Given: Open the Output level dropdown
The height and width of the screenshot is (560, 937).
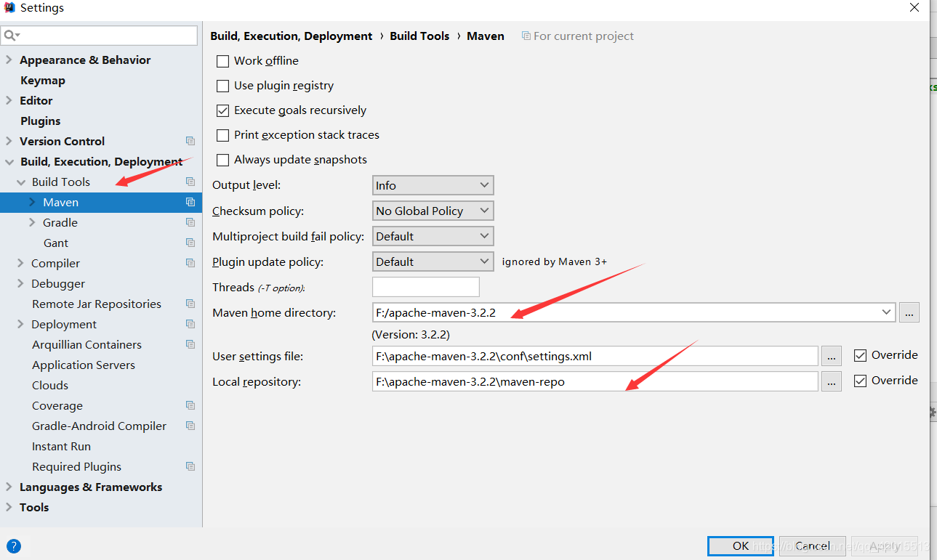Looking at the screenshot, I should tap(433, 185).
